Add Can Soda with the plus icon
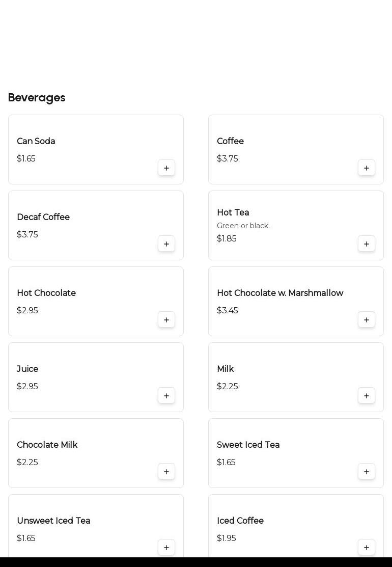392x567 pixels. pyautogui.click(x=166, y=168)
